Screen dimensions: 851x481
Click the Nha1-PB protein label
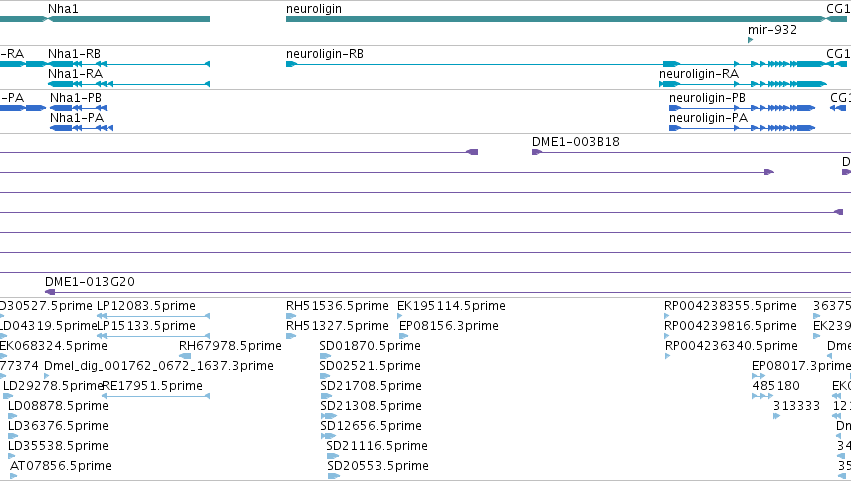pyautogui.click(x=76, y=98)
